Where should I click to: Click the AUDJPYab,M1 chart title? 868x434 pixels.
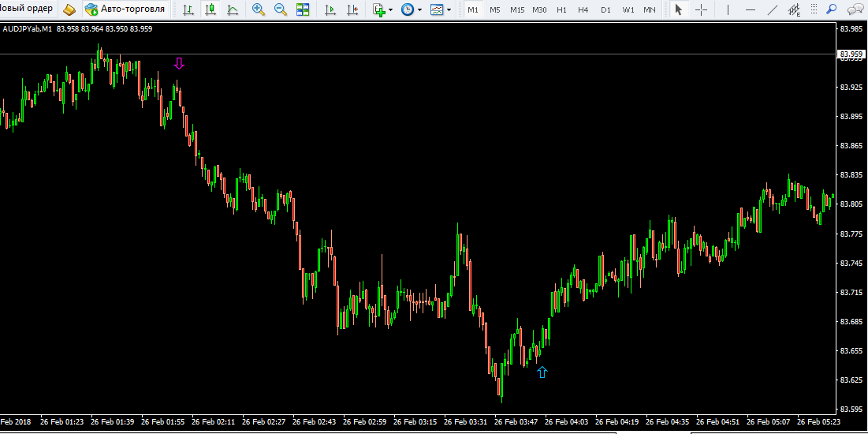click(x=28, y=29)
